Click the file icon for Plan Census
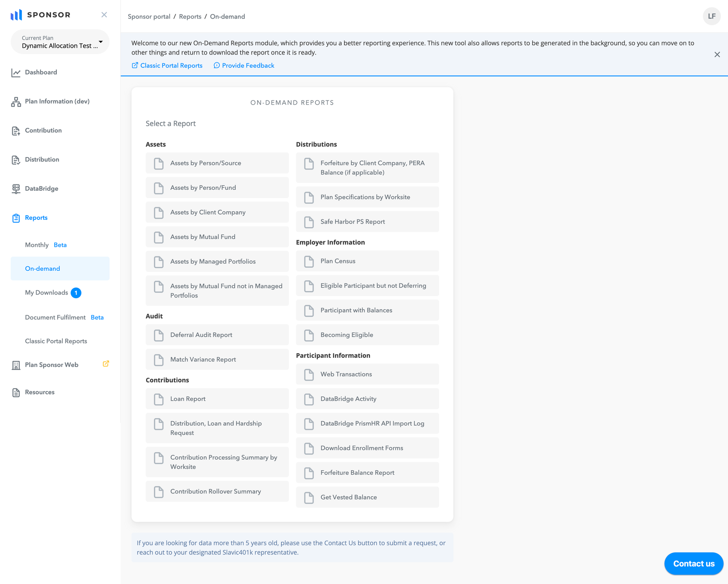The height and width of the screenshot is (584, 728). [309, 261]
